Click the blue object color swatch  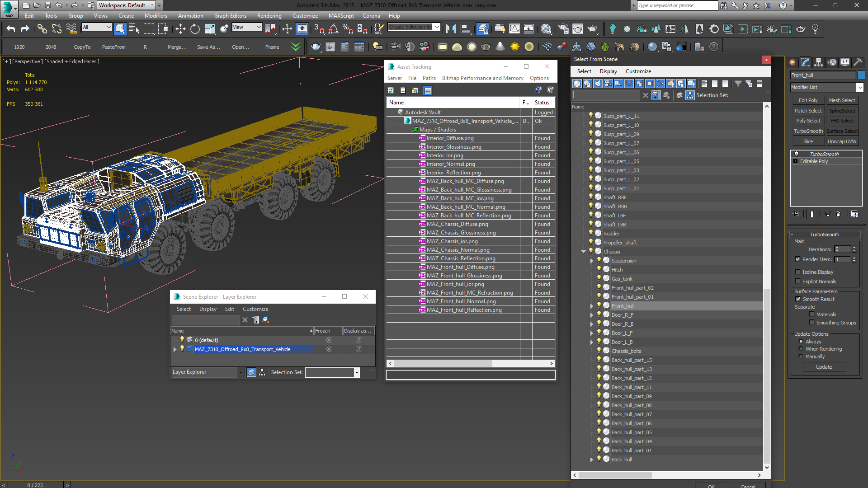click(861, 75)
